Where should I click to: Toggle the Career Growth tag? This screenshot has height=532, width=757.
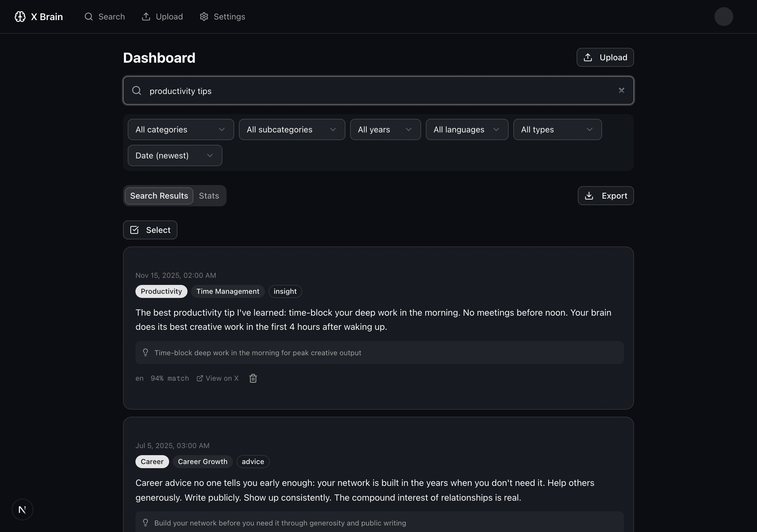(203, 461)
